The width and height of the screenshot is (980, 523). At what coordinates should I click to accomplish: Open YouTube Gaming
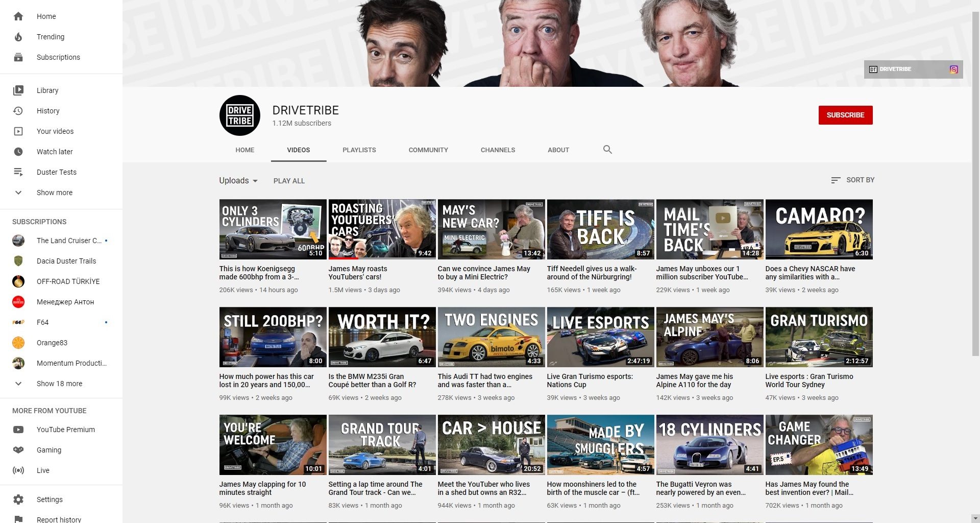click(49, 450)
